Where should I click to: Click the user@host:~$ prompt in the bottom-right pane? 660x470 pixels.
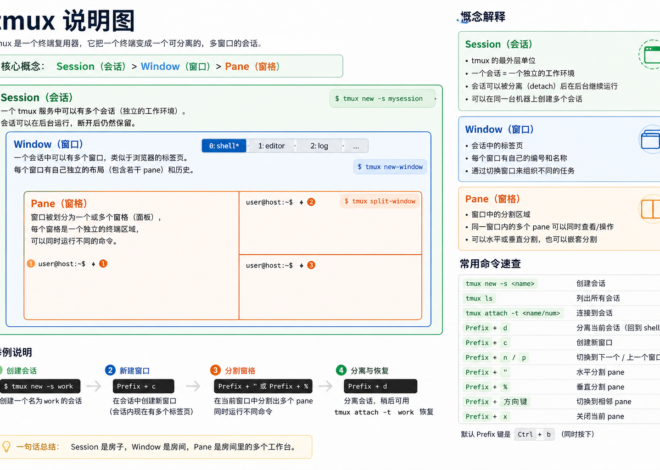pyautogui.click(x=269, y=266)
